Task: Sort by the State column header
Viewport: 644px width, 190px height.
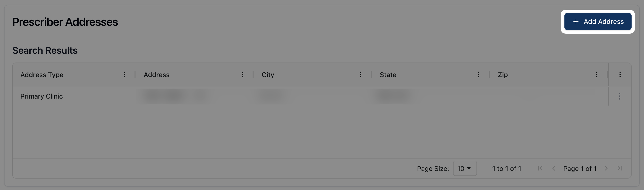Action: click(x=388, y=75)
